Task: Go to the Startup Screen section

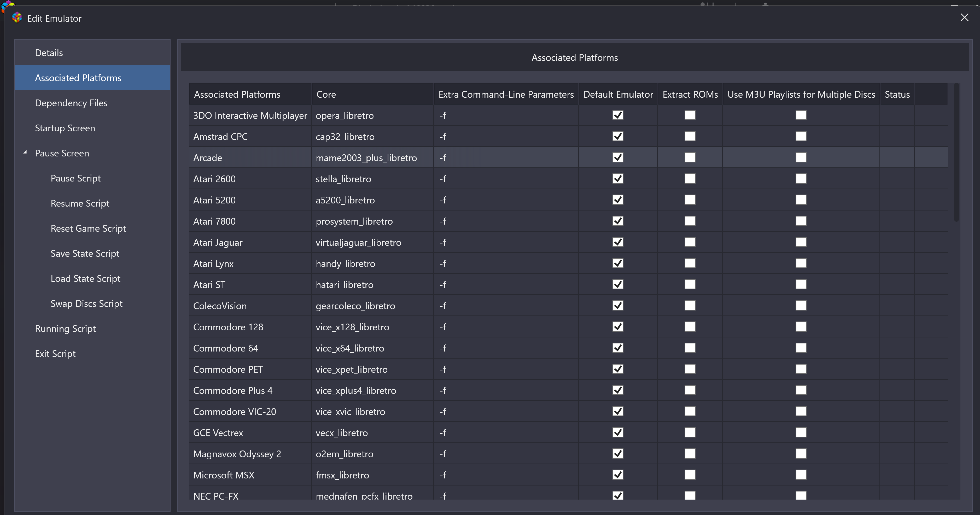Action: pyautogui.click(x=92, y=128)
